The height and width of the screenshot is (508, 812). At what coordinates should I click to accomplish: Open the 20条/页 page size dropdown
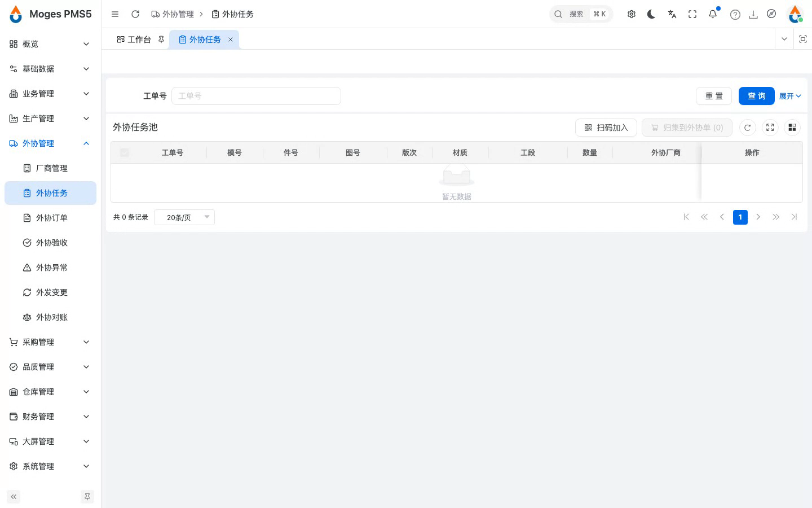[184, 217]
